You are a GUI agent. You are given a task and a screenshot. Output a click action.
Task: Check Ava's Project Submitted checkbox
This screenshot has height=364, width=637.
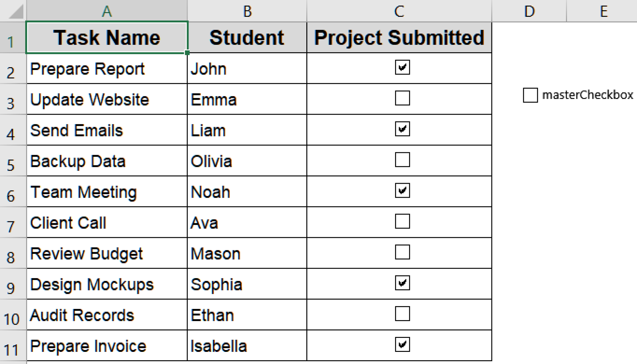pyautogui.click(x=402, y=221)
